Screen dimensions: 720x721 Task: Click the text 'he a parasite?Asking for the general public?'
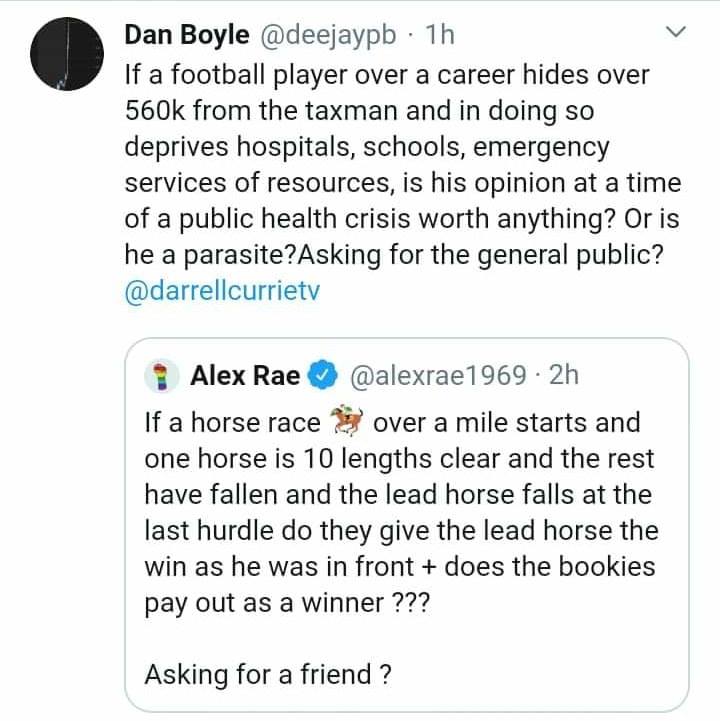pyautogui.click(x=394, y=254)
